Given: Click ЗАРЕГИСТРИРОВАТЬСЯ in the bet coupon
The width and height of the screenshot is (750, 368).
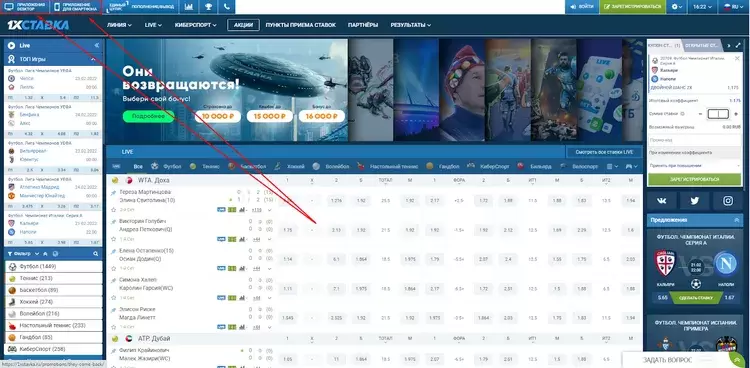Looking at the screenshot, I should (694, 179).
